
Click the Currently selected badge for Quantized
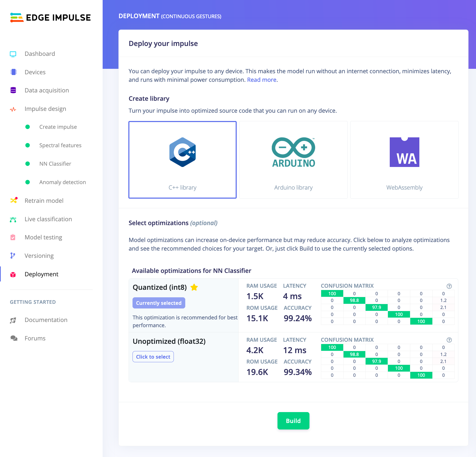[x=159, y=303]
